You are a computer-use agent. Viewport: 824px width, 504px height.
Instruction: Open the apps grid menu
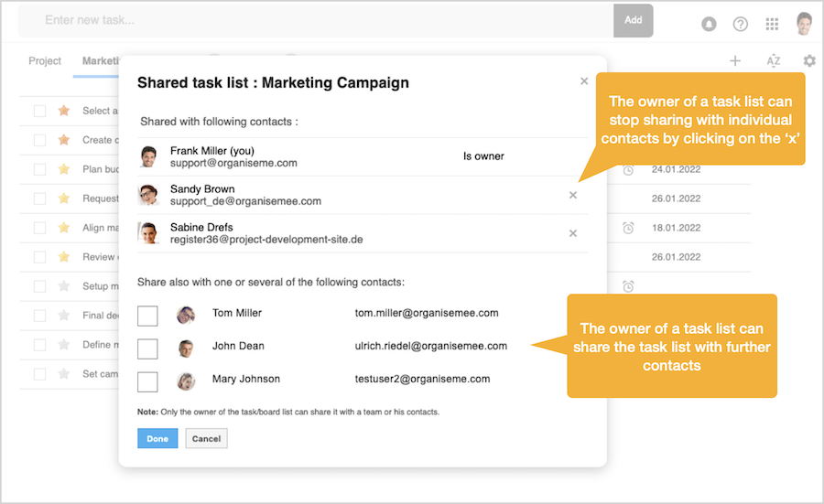coord(773,24)
